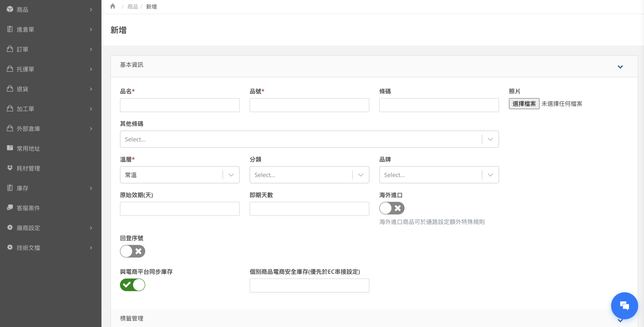644x327 pixels.
Task: Click the 耗材管理 dropbox icon
Action: pos(10,168)
